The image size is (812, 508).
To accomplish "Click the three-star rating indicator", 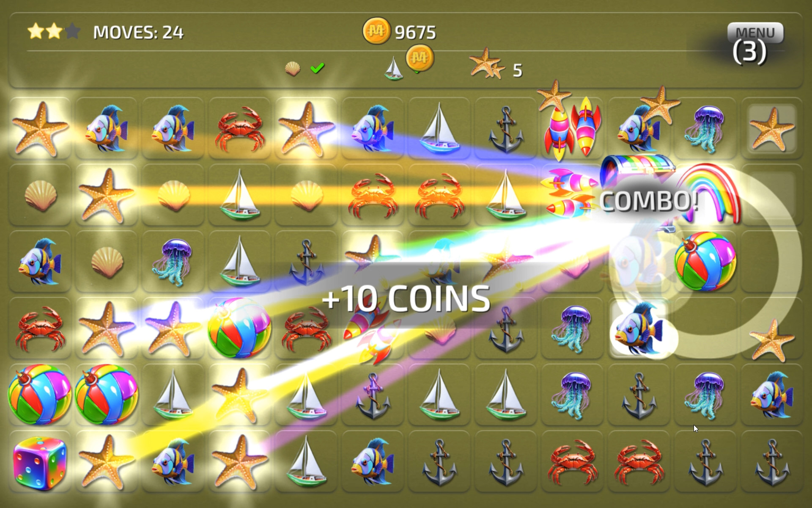I will [54, 31].
